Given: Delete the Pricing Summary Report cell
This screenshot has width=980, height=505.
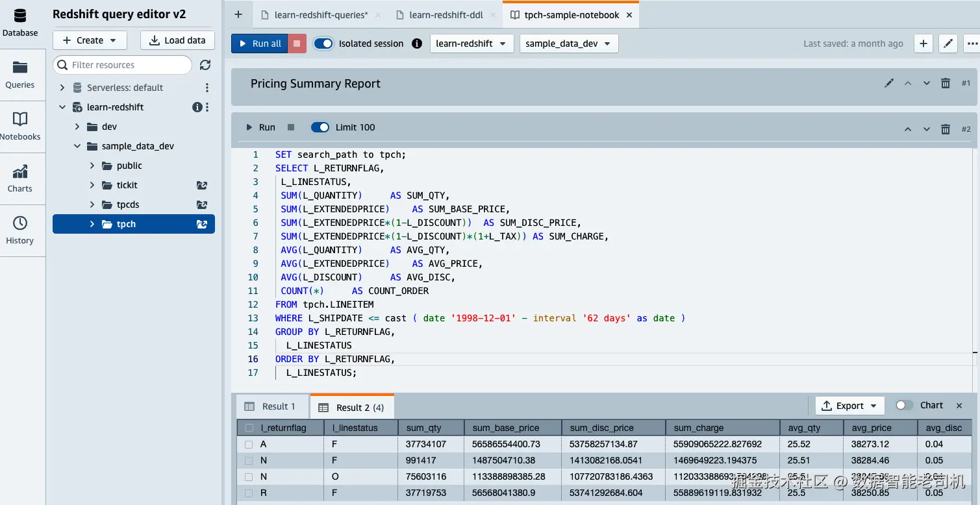Looking at the screenshot, I should coord(946,83).
